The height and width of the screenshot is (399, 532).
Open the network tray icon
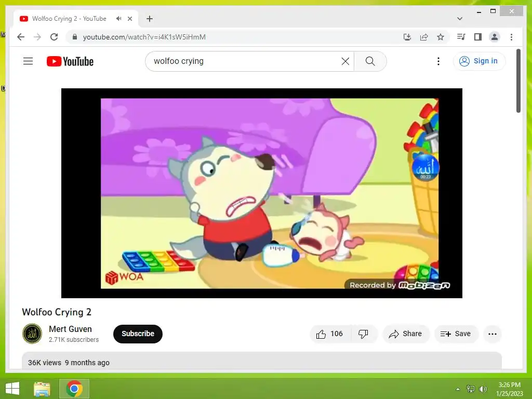pos(471,389)
